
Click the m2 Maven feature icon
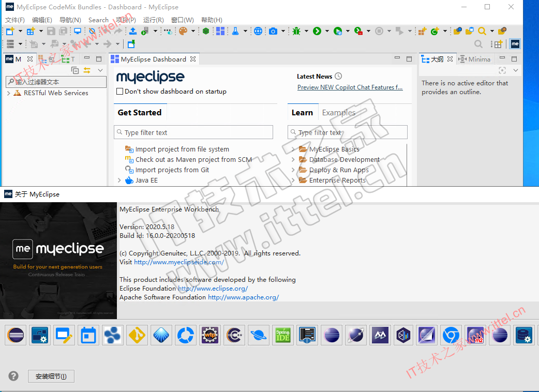point(475,335)
